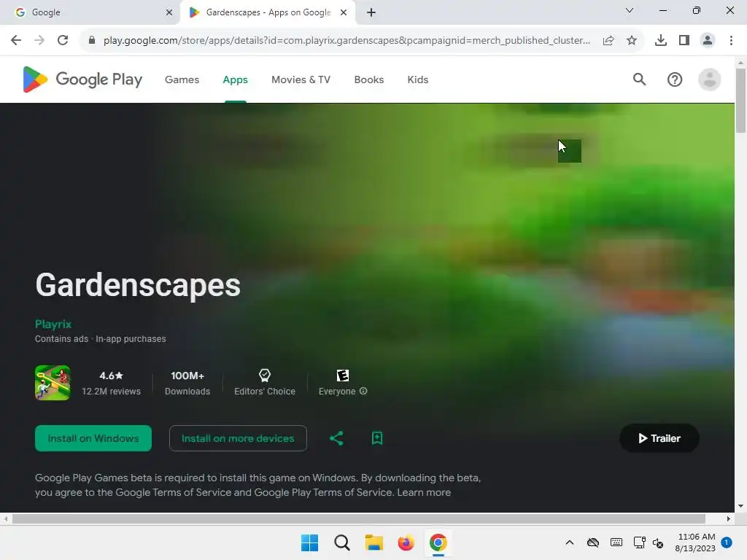Play the Trailer
This screenshot has height=560, width=747.
(659, 438)
